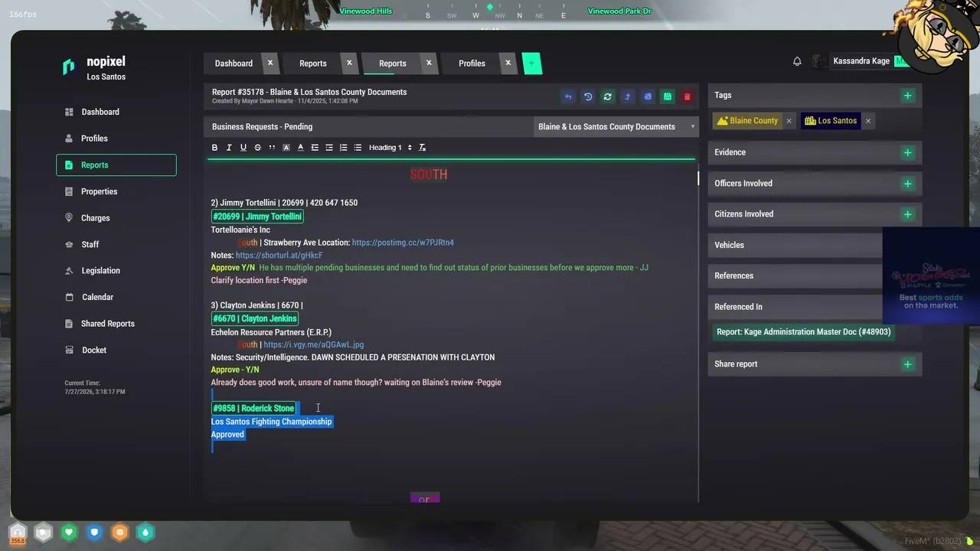Click the back arrow icon in report header

568,96
